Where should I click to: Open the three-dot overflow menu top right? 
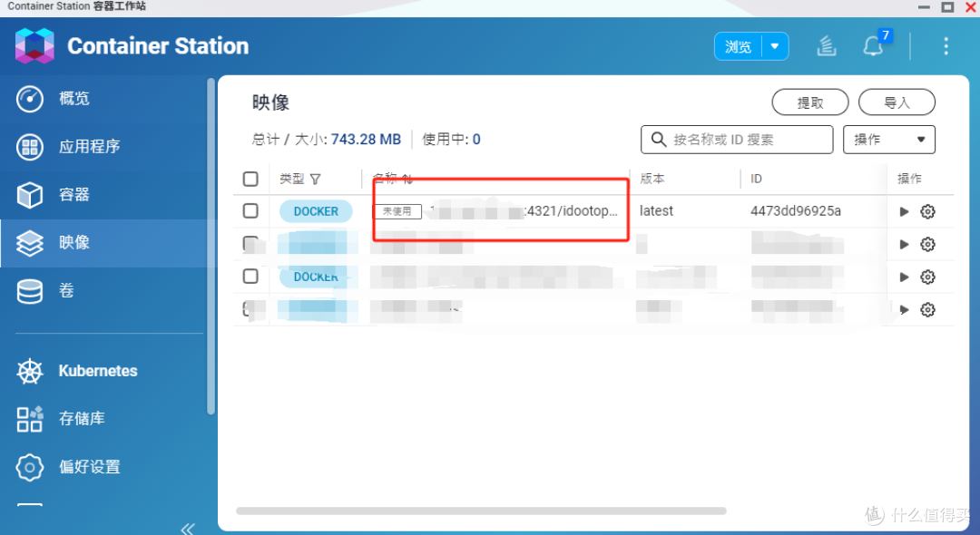946,45
